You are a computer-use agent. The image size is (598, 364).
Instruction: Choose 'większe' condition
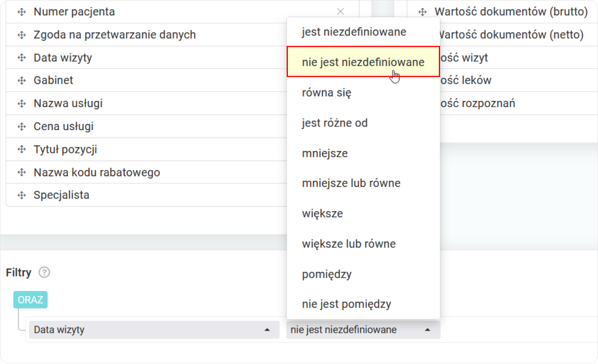pyautogui.click(x=363, y=214)
